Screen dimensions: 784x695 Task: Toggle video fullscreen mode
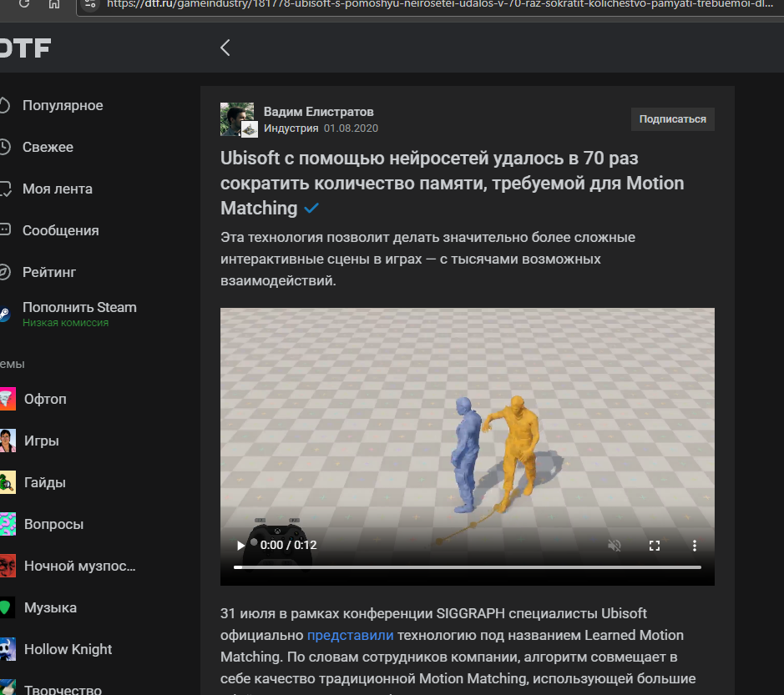pos(655,546)
